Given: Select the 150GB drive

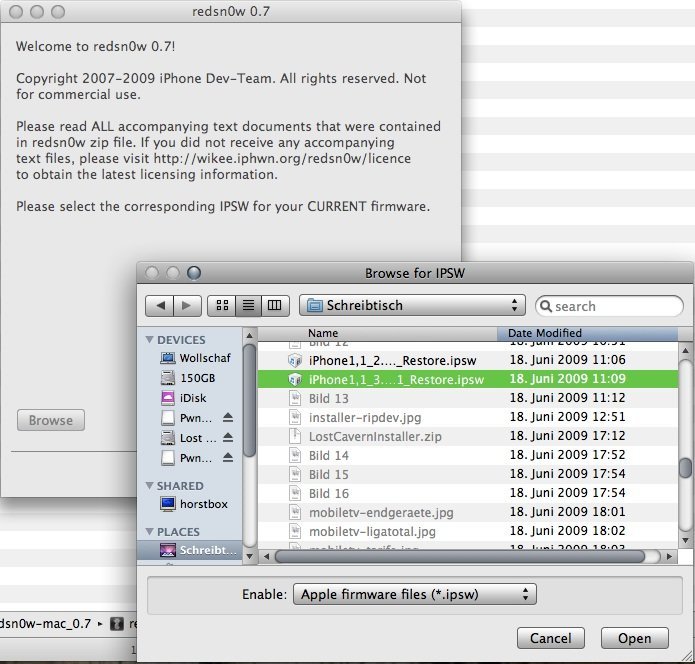Looking at the screenshot, I should [188, 378].
